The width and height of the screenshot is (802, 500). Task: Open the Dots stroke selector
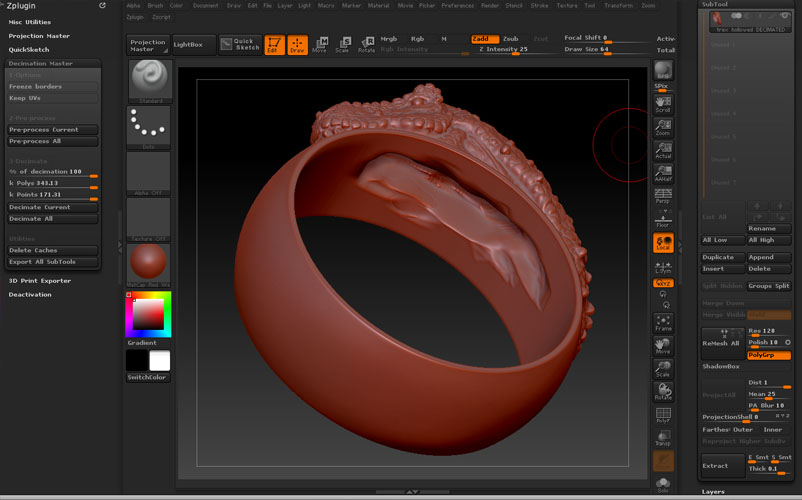coord(148,127)
